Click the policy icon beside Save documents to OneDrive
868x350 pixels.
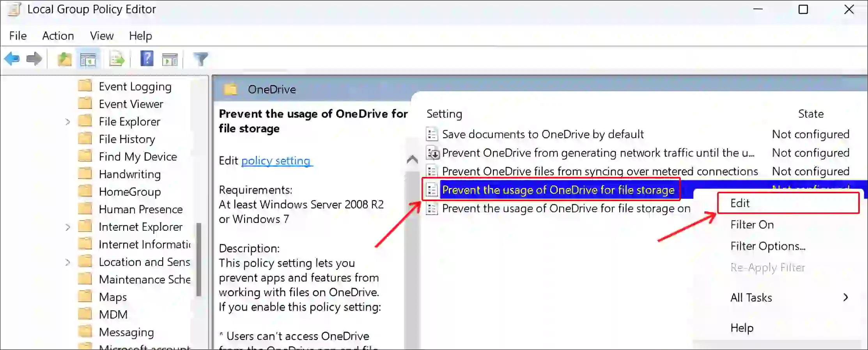pyautogui.click(x=432, y=134)
